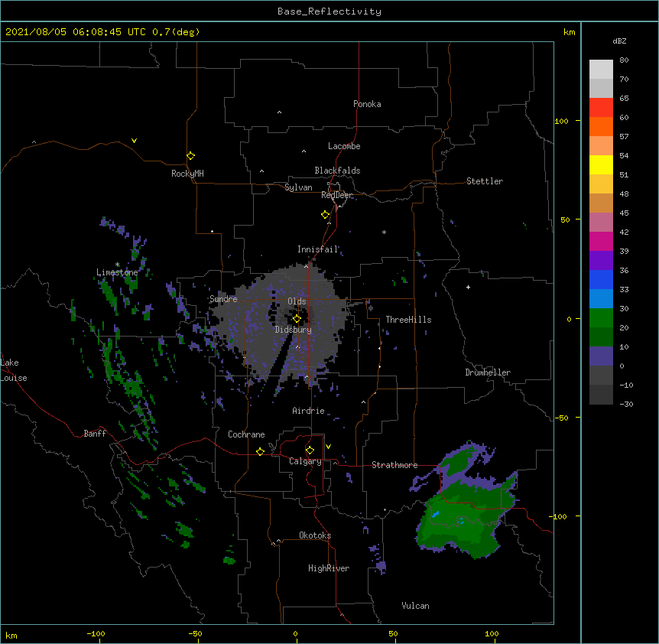Viewport: 659px width, 644px height.
Task: Click the Banff label
Action: 95,434
